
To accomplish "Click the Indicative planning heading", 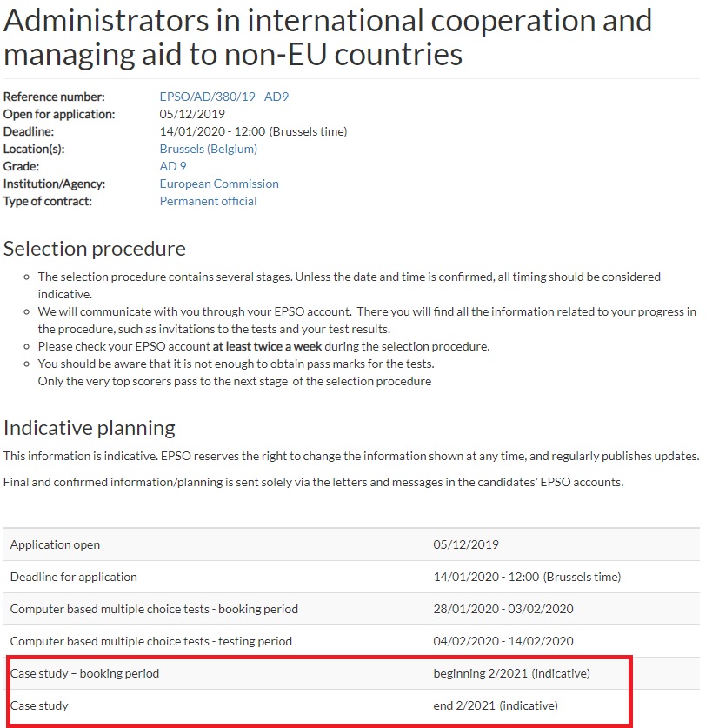I will (90, 428).
